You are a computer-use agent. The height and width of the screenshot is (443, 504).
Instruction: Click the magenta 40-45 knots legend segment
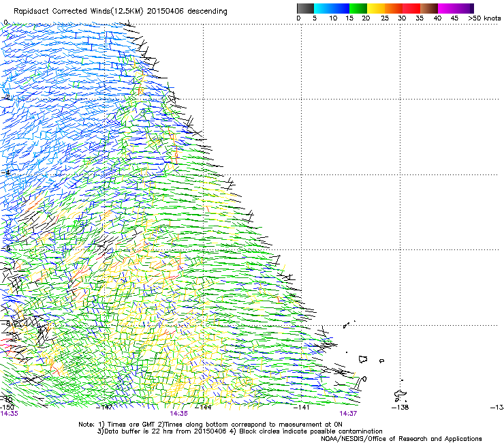(x=447, y=8)
